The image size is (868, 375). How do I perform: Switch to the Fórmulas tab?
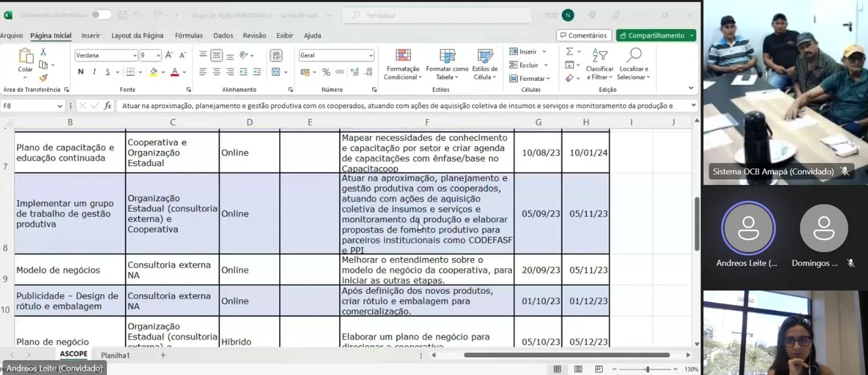coord(189,35)
